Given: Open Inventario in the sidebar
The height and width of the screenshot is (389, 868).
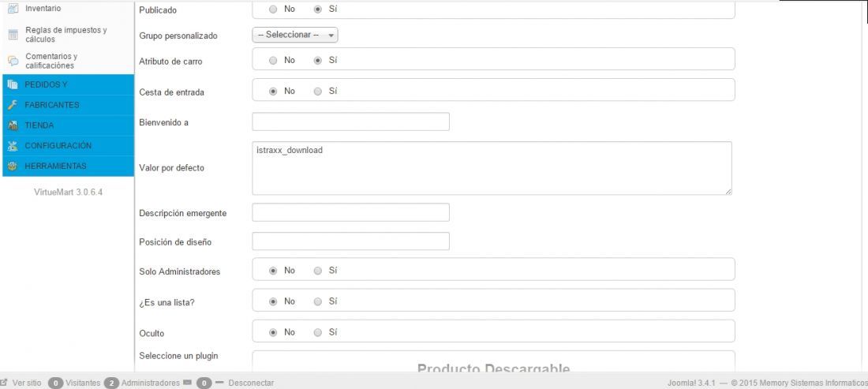Looking at the screenshot, I should (43, 9).
